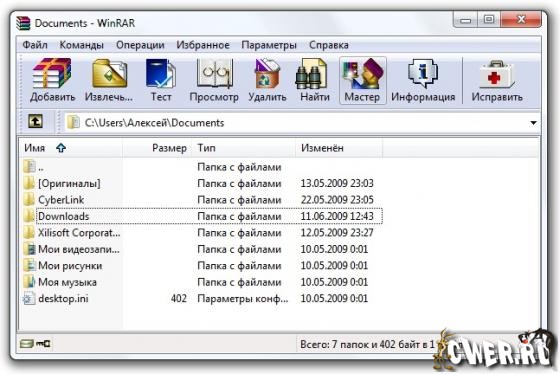560x374 pixels.
Task: Click the Моя музыка folder icon
Action: point(29,282)
